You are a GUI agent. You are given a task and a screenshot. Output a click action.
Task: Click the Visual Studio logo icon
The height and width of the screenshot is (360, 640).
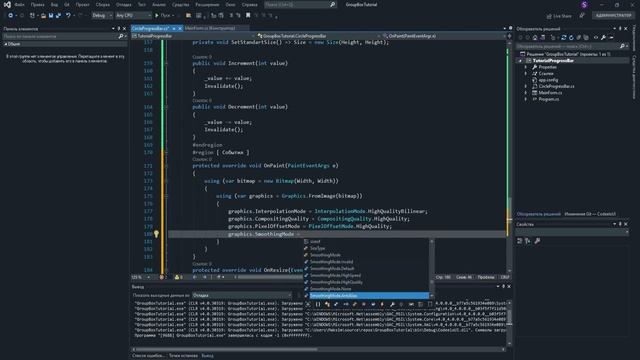click(x=7, y=4)
